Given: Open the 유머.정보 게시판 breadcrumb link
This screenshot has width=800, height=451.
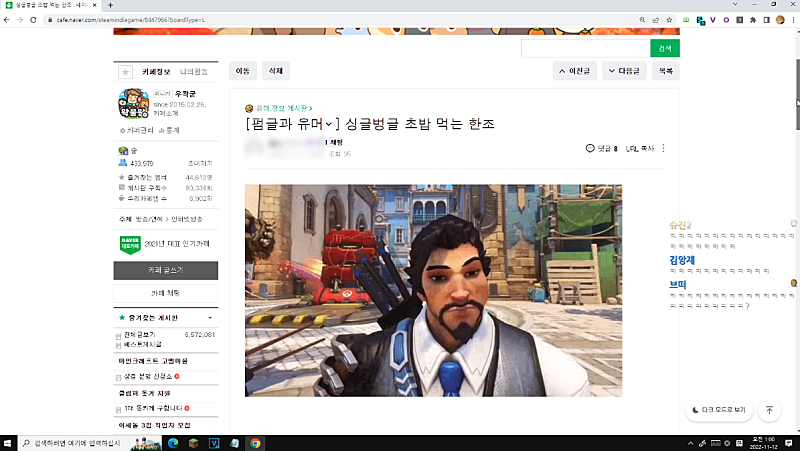Looking at the screenshot, I should click(x=284, y=108).
